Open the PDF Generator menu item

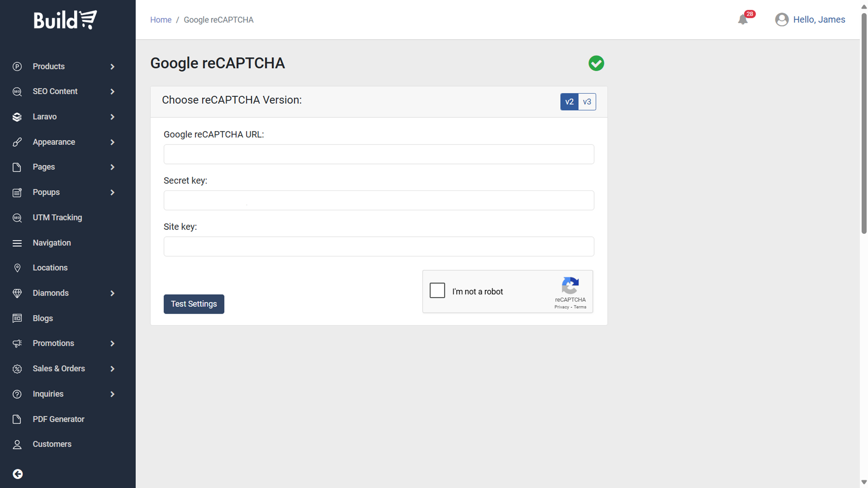pyautogui.click(x=59, y=419)
